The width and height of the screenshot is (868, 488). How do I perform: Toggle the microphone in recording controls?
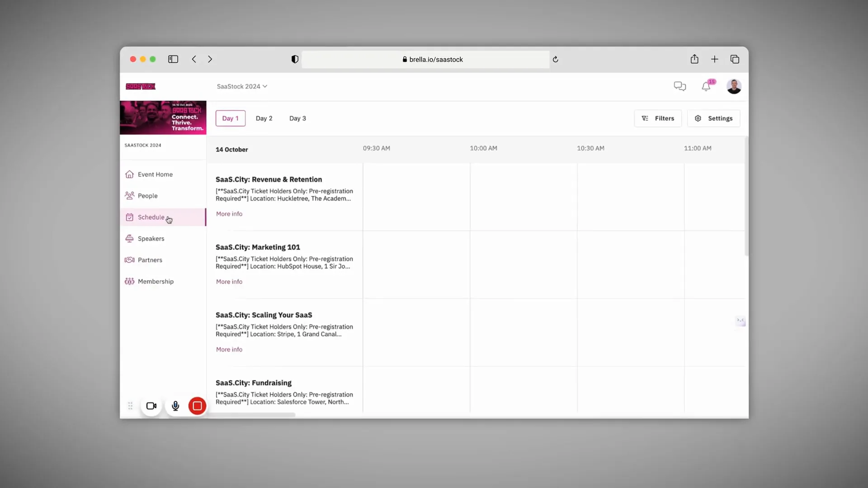click(x=175, y=406)
